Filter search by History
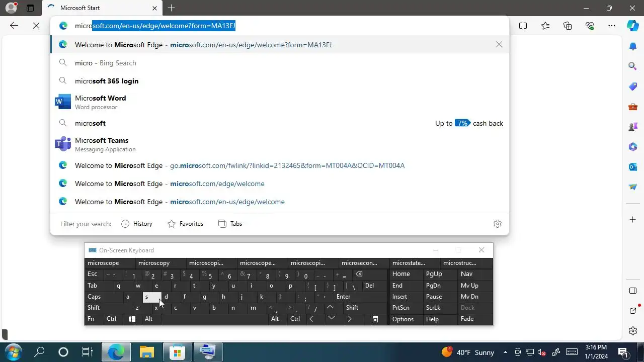Screen dimensions: 644x362 click(137, 224)
